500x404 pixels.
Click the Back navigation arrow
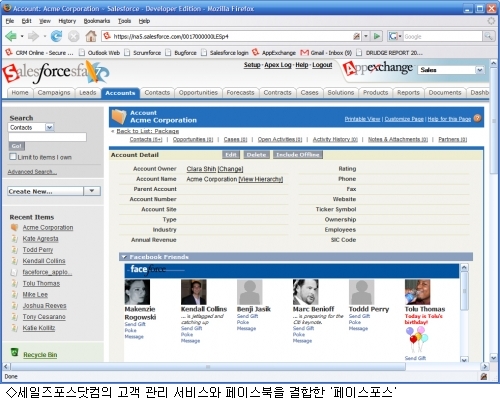pyautogui.click(x=11, y=36)
